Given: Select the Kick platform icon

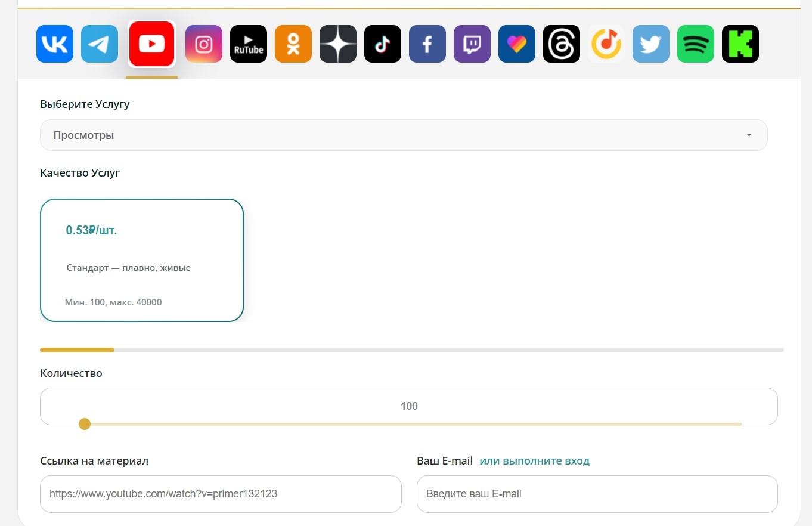Looking at the screenshot, I should pyautogui.click(x=740, y=44).
